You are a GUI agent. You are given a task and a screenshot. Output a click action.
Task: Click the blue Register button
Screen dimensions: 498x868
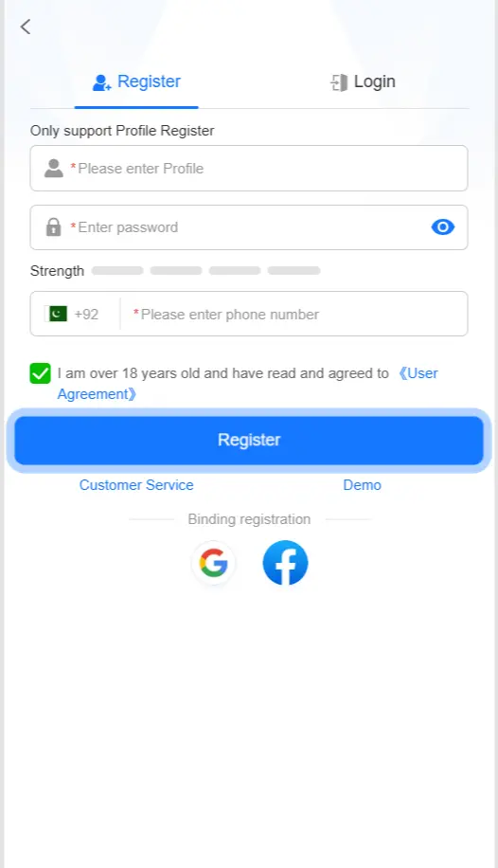(x=249, y=440)
